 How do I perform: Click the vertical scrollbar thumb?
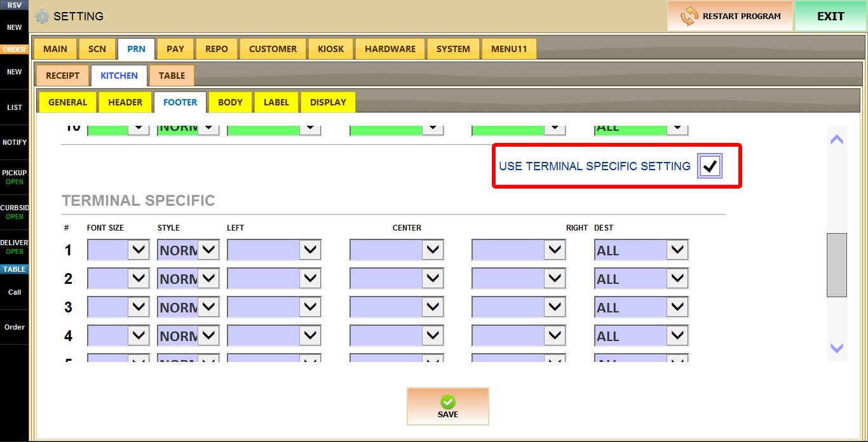click(837, 265)
